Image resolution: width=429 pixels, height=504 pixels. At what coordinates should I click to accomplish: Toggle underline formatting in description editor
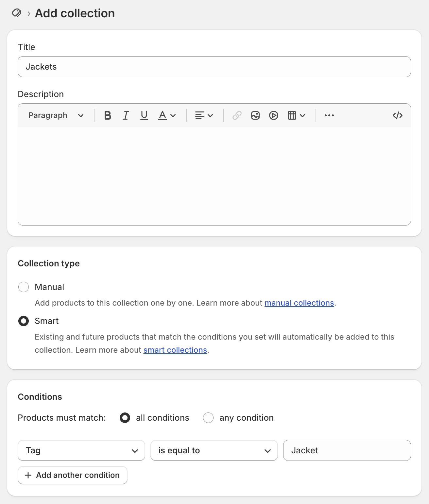144,115
